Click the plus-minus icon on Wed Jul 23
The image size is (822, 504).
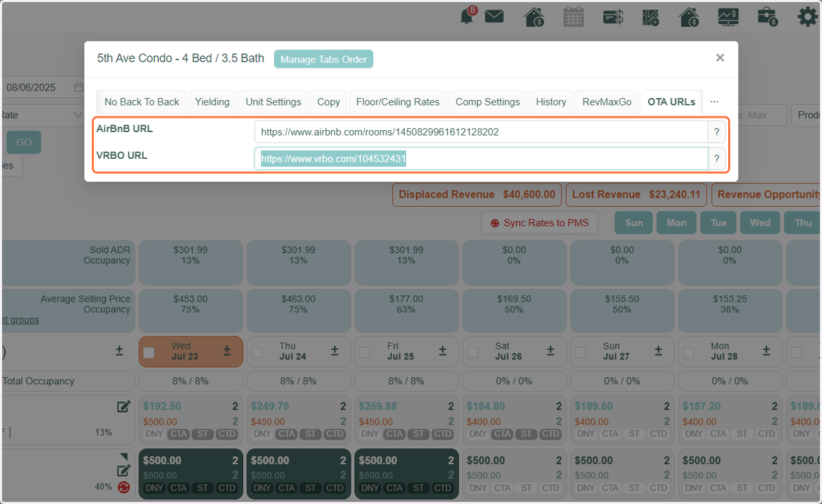point(227,351)
